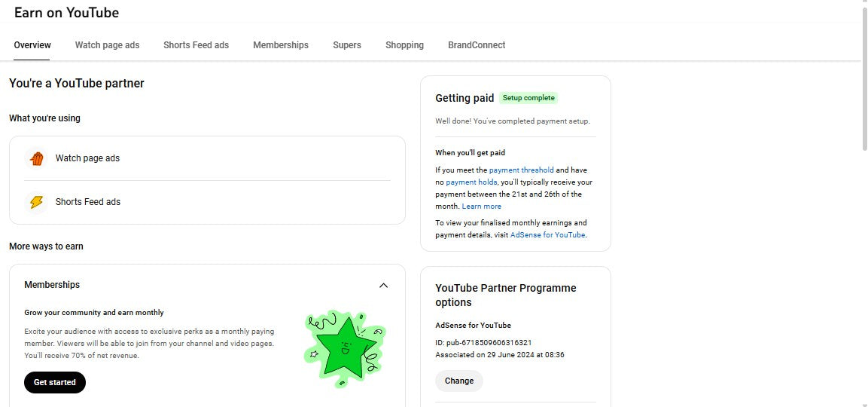
Task: Click the Change button for AdSense
Action: (x=458, y=381)
